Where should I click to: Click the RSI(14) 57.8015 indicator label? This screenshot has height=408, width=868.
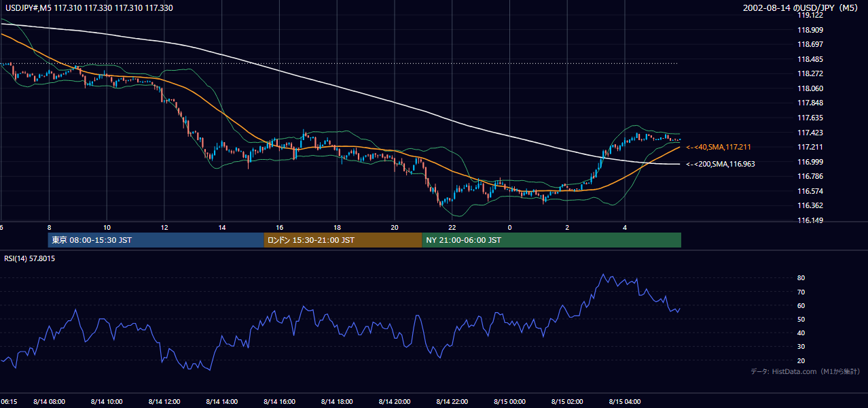[29, 259]
